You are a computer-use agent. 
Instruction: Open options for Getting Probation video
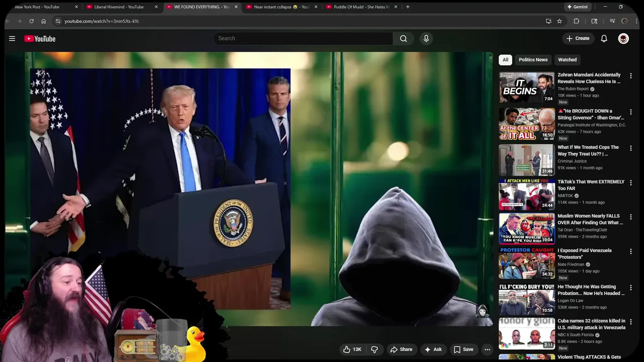pos(631,288)
